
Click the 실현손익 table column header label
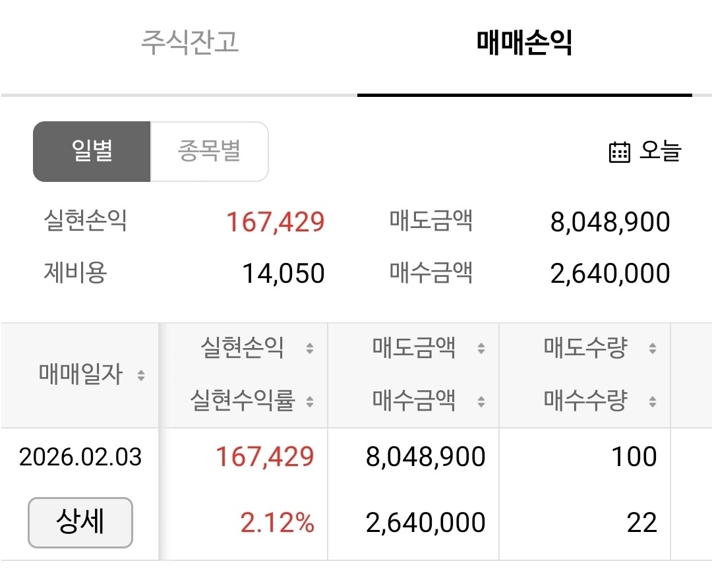(243, 348)
